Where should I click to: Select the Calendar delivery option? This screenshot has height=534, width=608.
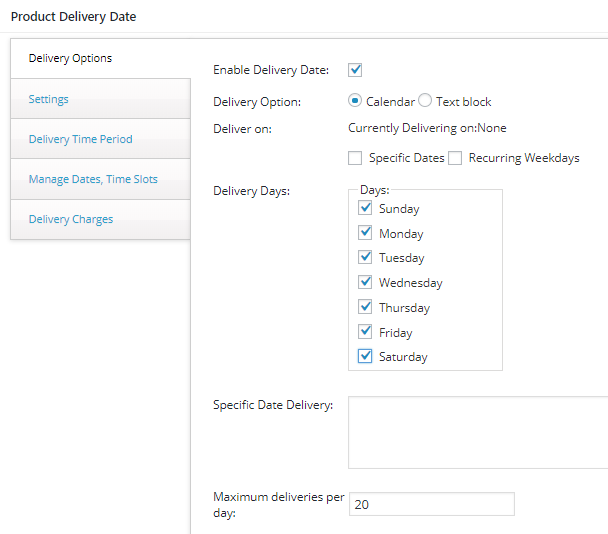pyautogui.click(x=355, y=101)
